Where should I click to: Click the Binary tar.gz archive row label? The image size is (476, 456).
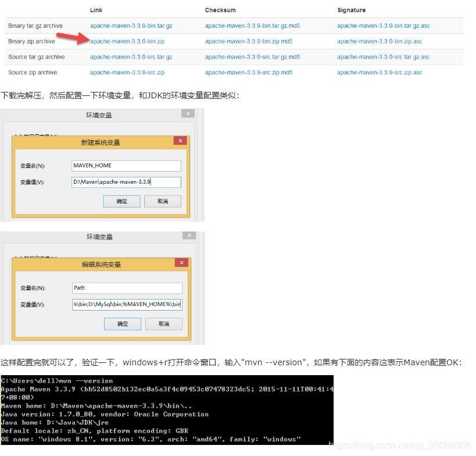[35, 26]
